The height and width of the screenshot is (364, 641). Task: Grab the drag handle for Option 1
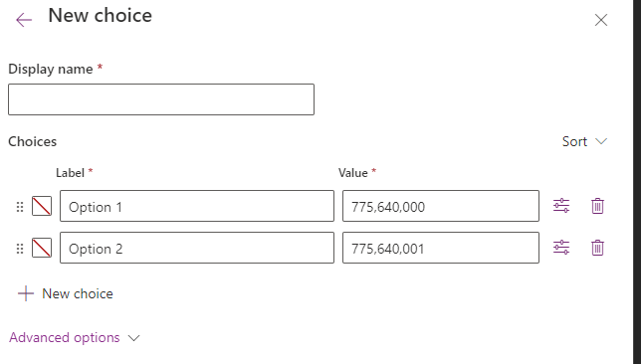click(x=20, y=207)
